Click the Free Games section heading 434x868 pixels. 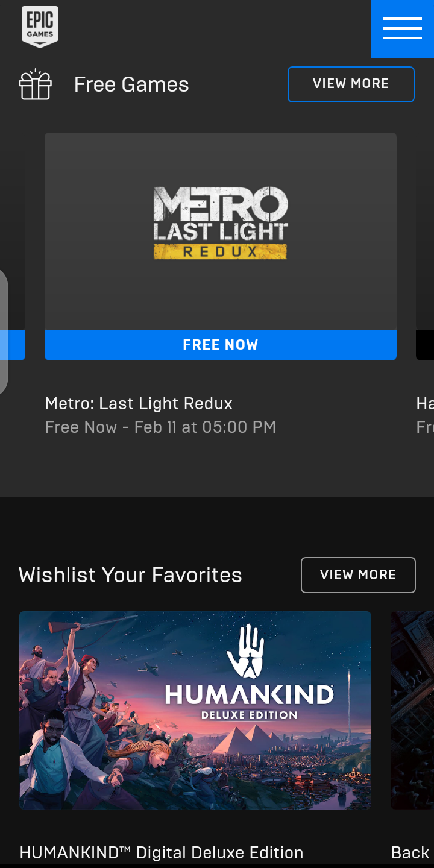point(131,84)
